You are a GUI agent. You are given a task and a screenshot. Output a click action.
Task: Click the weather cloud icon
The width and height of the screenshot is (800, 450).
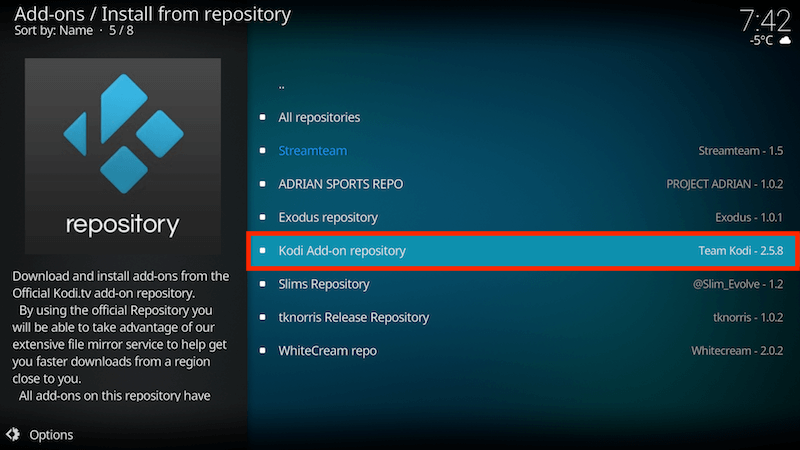pos(785,40)
